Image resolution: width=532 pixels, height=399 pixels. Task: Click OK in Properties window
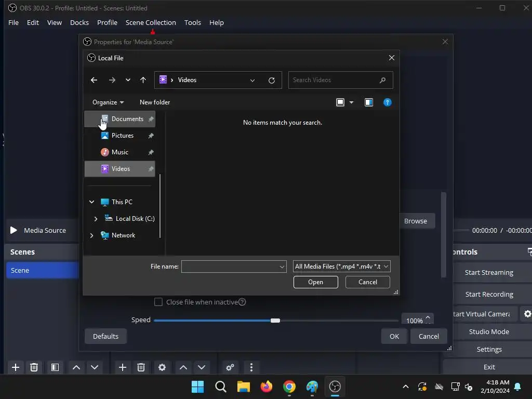point(394,336)
